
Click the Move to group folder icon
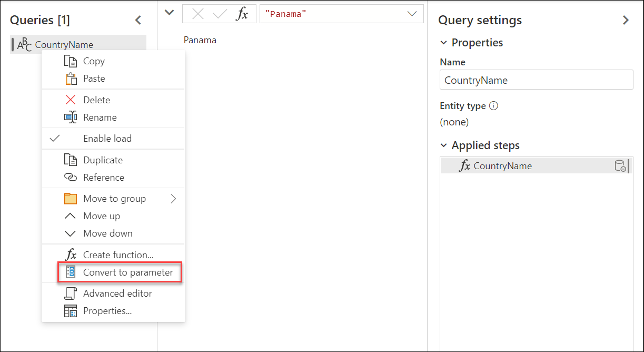tap(71, 199)
